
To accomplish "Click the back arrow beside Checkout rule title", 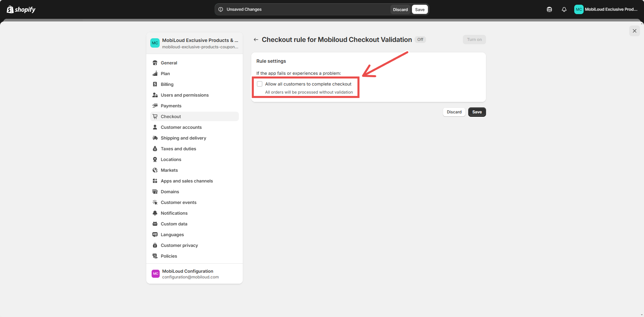I will click(256, 40).
